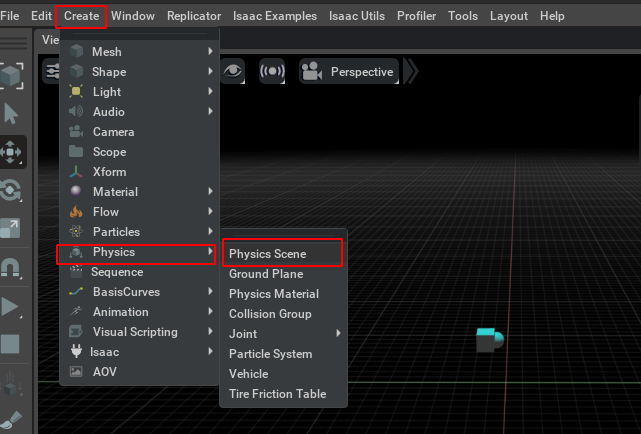
Task: Click the Flow flame icon
Action: pyautogui.click(x=76, y=212)
